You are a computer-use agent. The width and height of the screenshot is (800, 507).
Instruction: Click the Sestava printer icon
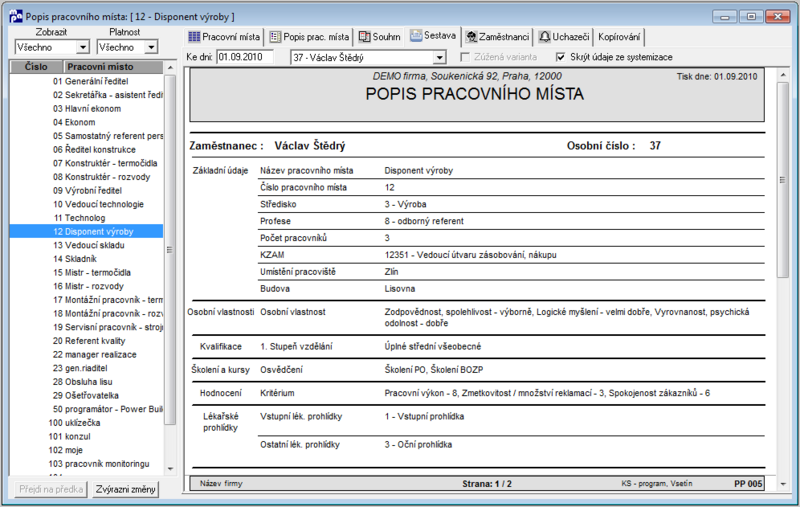[416, 35]
